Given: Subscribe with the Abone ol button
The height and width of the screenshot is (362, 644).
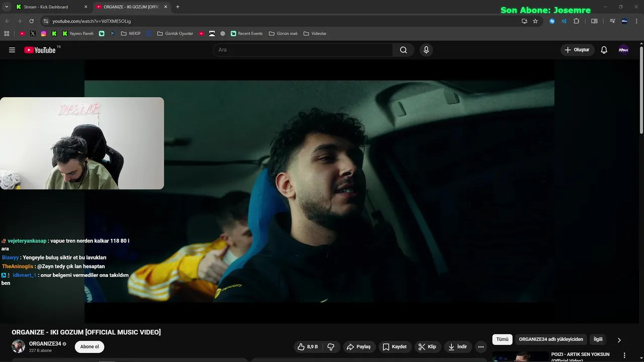Looking at the screenshot, I should coord(90,347).
